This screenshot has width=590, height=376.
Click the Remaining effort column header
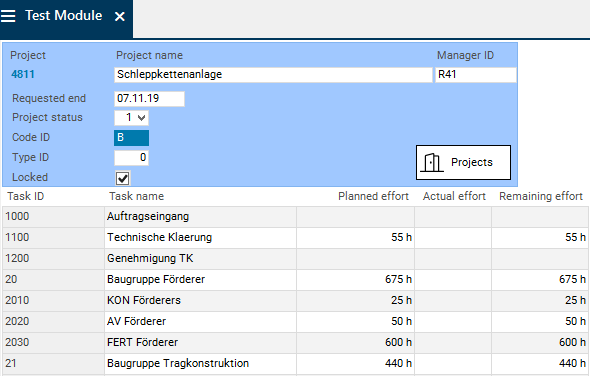tap(541, 196)
